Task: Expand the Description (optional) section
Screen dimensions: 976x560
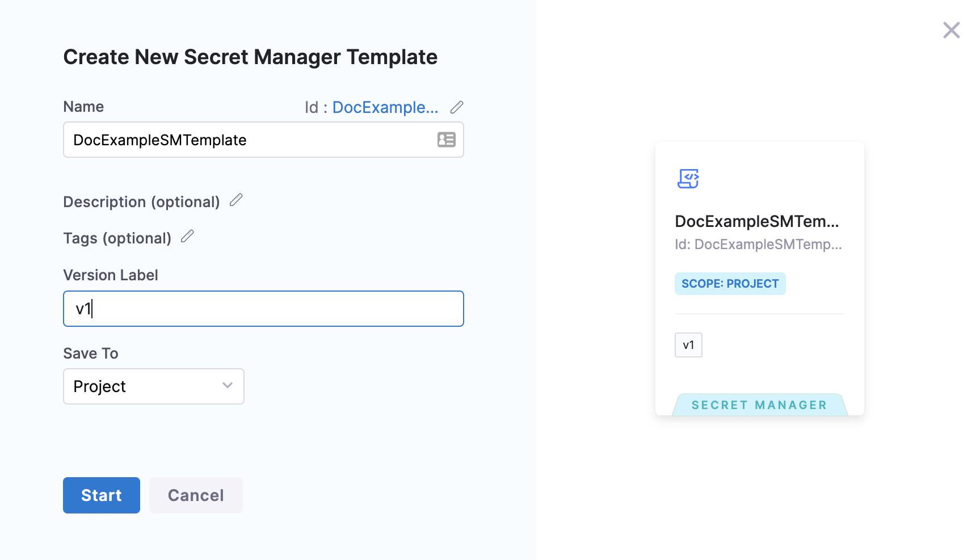Action: point(141,202)
